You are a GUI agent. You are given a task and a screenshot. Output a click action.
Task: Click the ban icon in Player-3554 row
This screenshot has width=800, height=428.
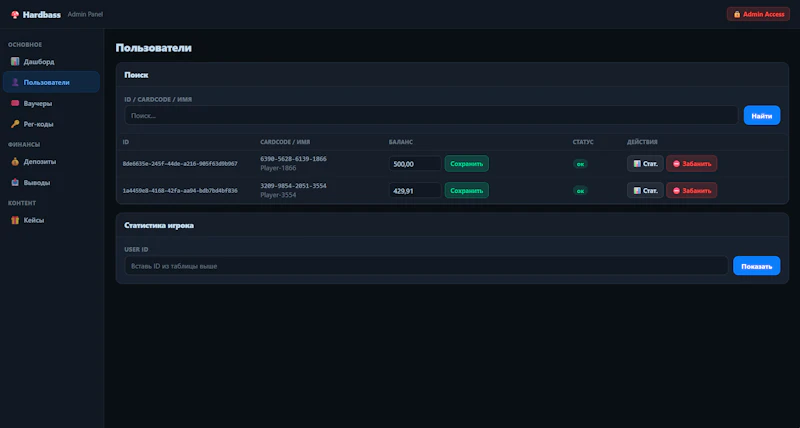pos(677,190)
